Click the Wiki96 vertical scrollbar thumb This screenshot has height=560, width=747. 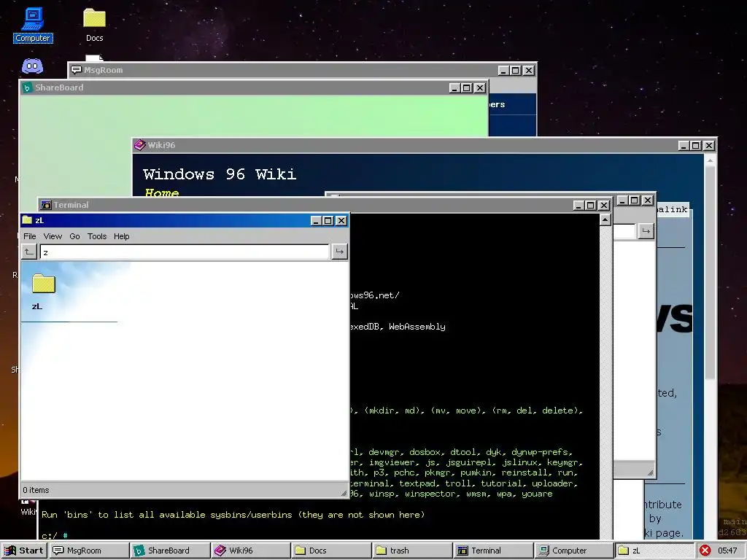pyautogui.click(x=710, y=274)
